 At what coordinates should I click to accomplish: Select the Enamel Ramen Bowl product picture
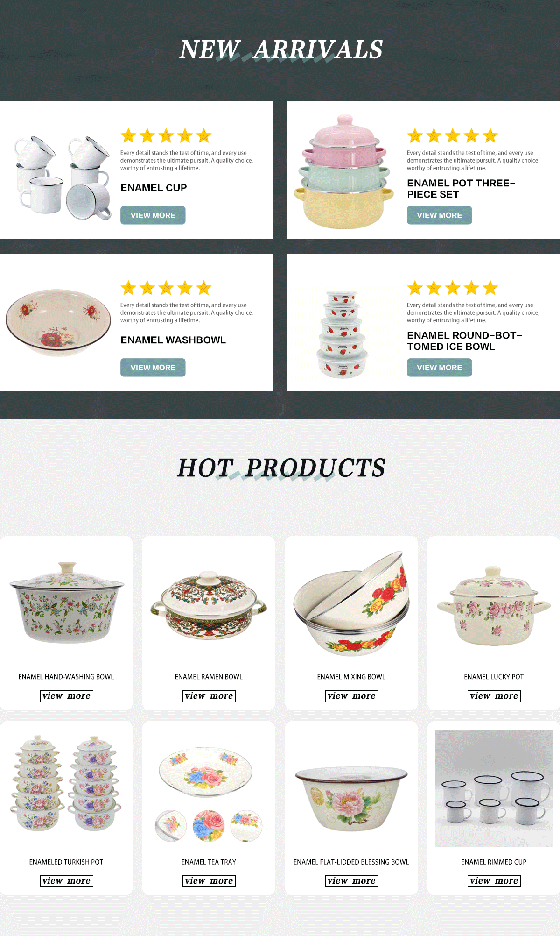pos(209,605)
